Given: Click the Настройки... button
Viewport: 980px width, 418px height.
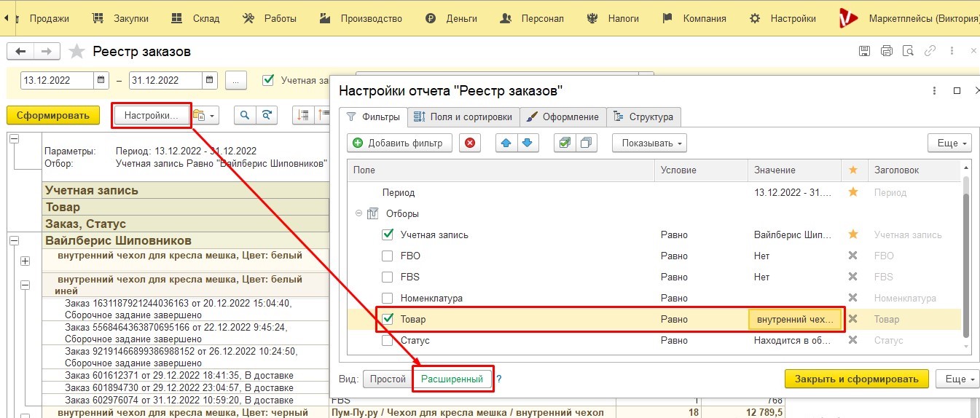Looking at the screenshot, I should 151,115.
